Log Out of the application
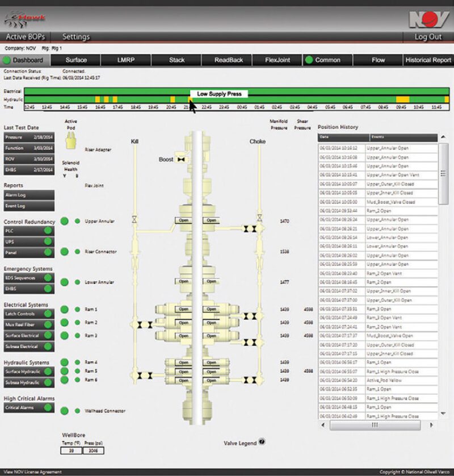Viewport: 454px width, 476px height. click(427, 37)
